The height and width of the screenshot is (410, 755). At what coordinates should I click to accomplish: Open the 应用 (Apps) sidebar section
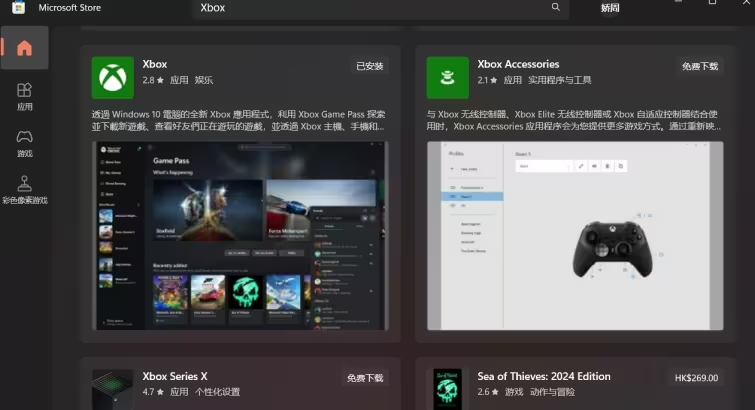25,97
